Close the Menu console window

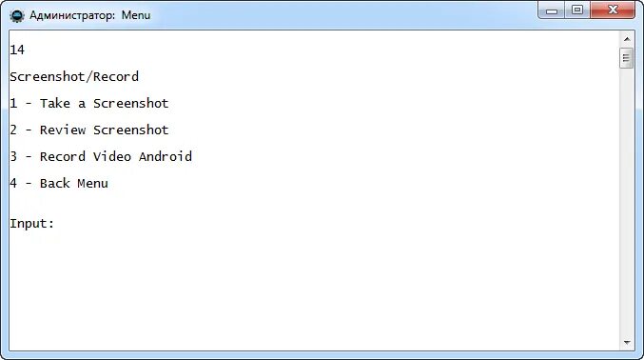tap(613, 10)
